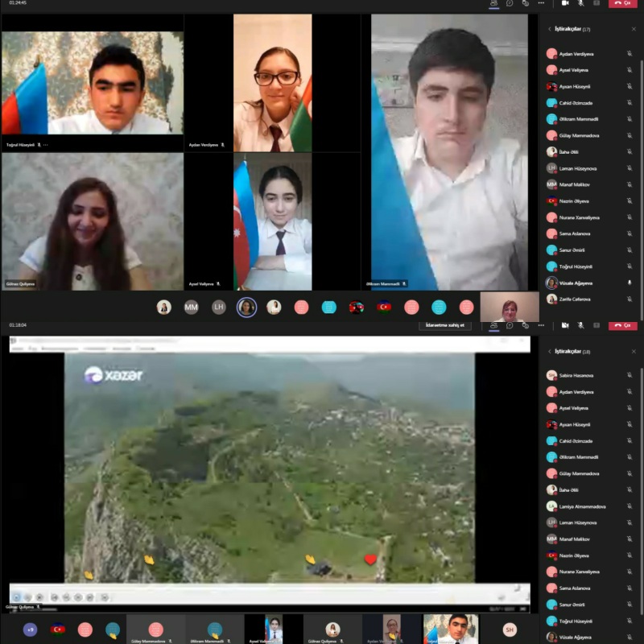Screen dimensions: 644x644
Task: Click share screen icon in upper meeting toolbar
Action: 597,3
